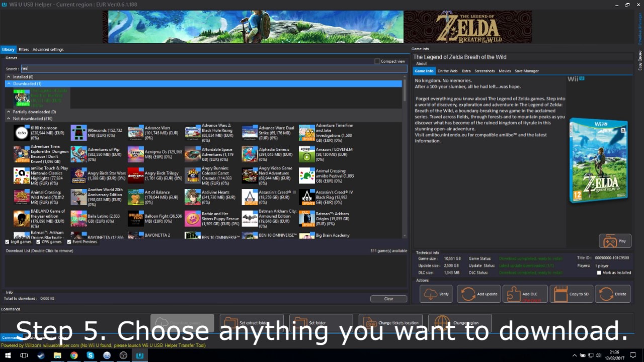
Task: Click the Clear download list button
Action: point(388,299)
